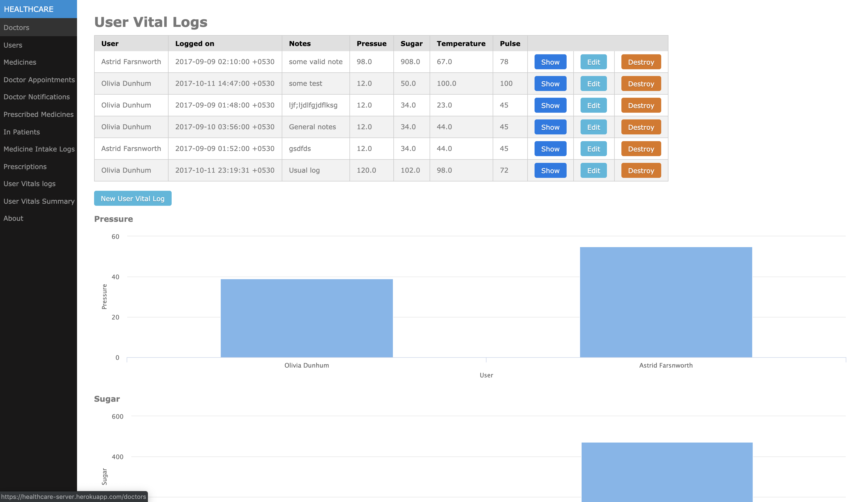Edit the 'some test' log entry
The image size is (868, 502).
(x=593, y=84)
